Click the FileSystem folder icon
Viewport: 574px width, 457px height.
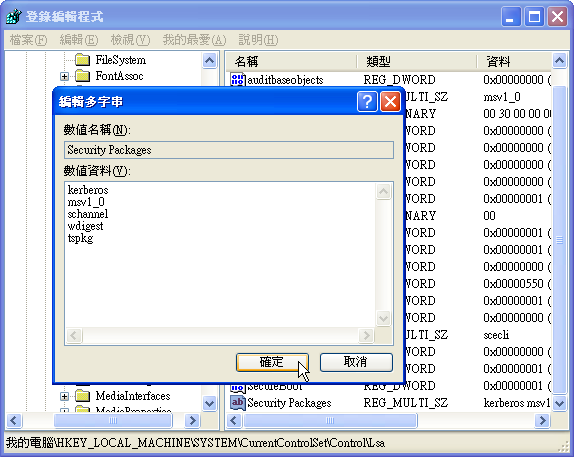82,60
